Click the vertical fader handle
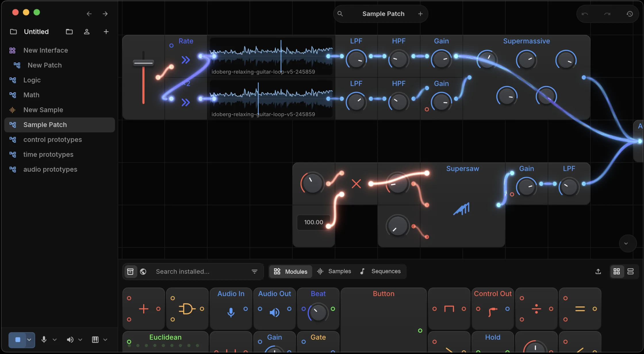 pyautogui.click(x=143, y=63)
